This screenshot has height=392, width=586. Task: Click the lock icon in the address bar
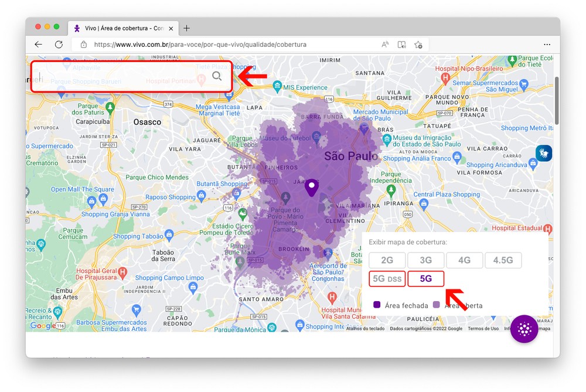click(x=84, y=45)
